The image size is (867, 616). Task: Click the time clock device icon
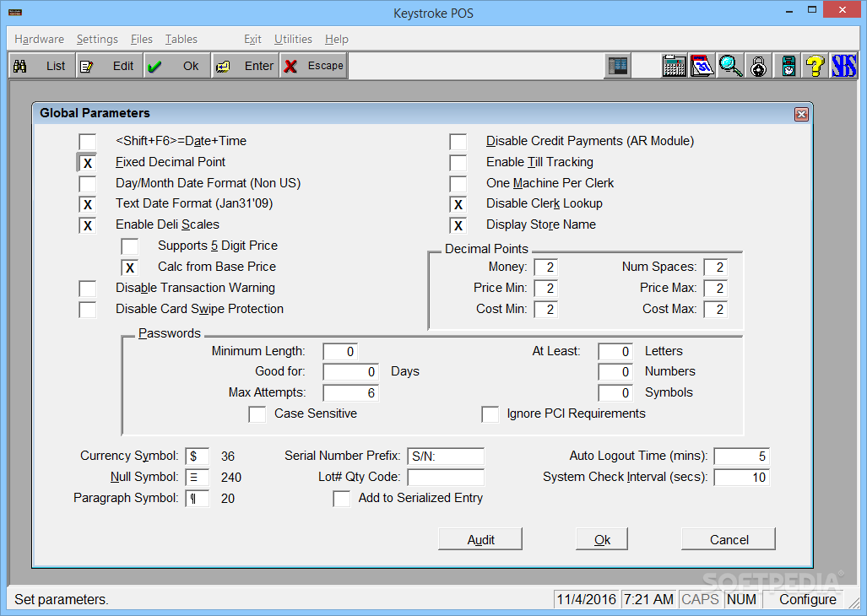coord(788,66)
